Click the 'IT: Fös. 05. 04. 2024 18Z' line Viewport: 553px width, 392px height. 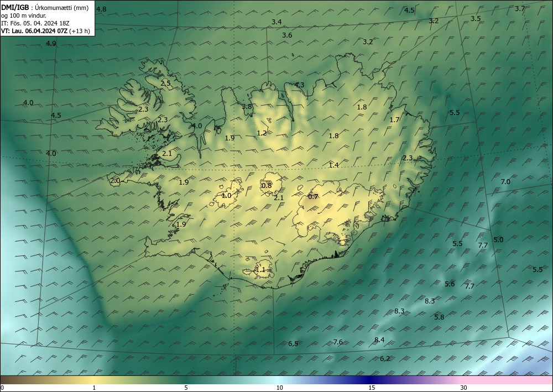[x=35, y=23]
